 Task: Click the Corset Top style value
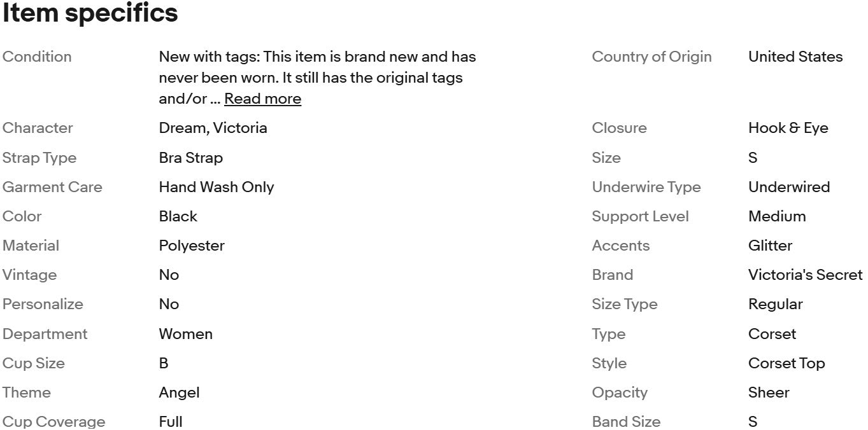pyautogui.click(x=786, y=363)
